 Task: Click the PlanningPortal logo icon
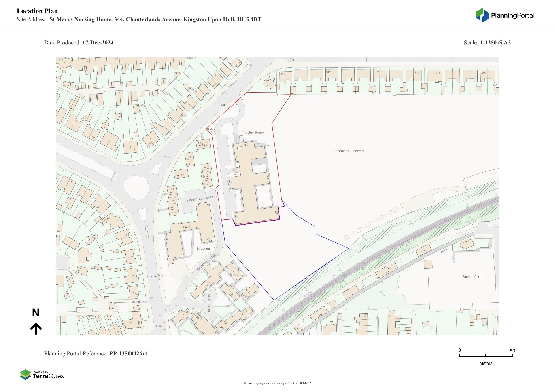[482, 15]
